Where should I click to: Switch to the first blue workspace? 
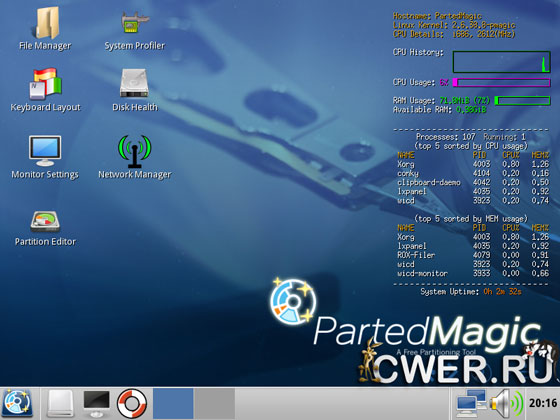click(x=173, y=404)
